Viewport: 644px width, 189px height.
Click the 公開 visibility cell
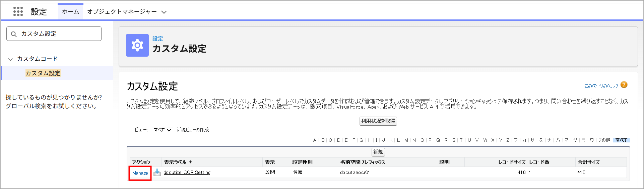(x=270, y=172)
